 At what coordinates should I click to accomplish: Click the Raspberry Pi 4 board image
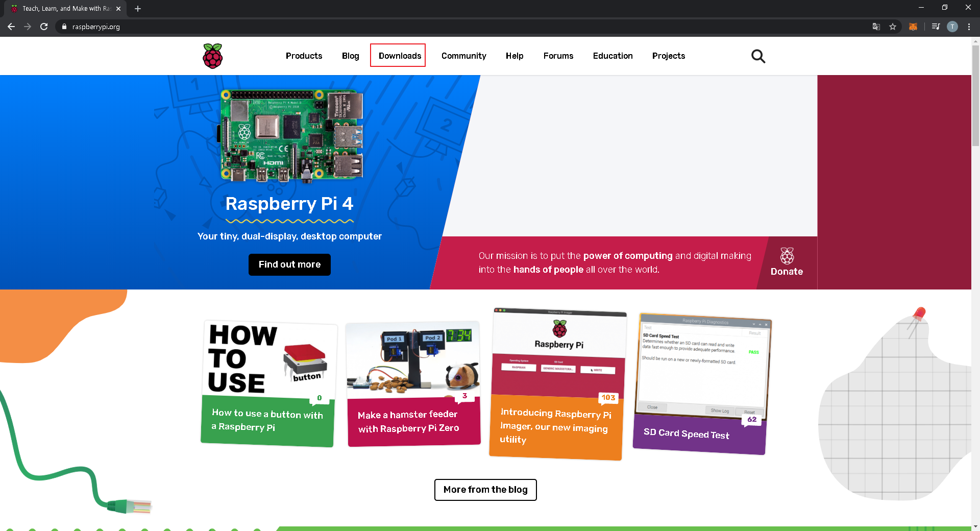pos(291,135)
